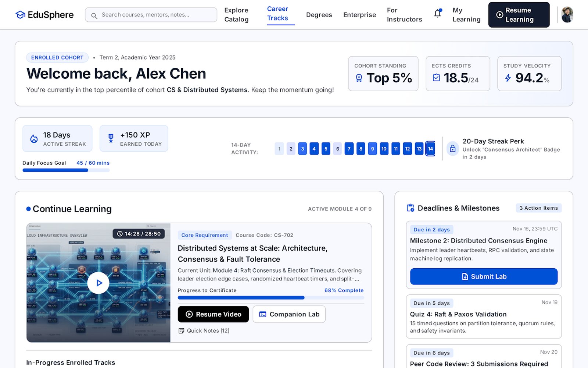Click the 20-Day Streak Perk lock icon
The image size is (588, 368).
(453, 149)
